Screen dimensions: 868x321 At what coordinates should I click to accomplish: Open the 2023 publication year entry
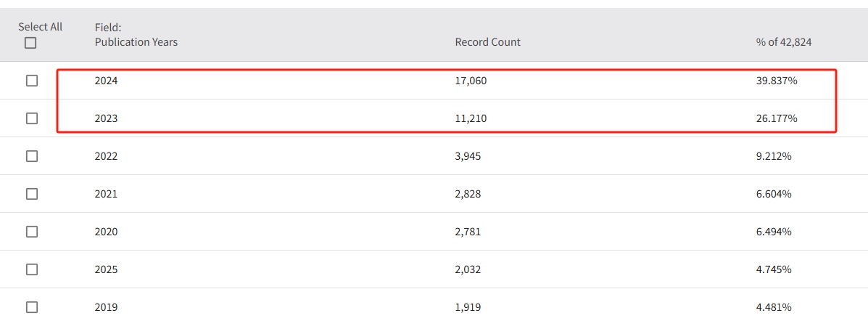pos(106,118)
